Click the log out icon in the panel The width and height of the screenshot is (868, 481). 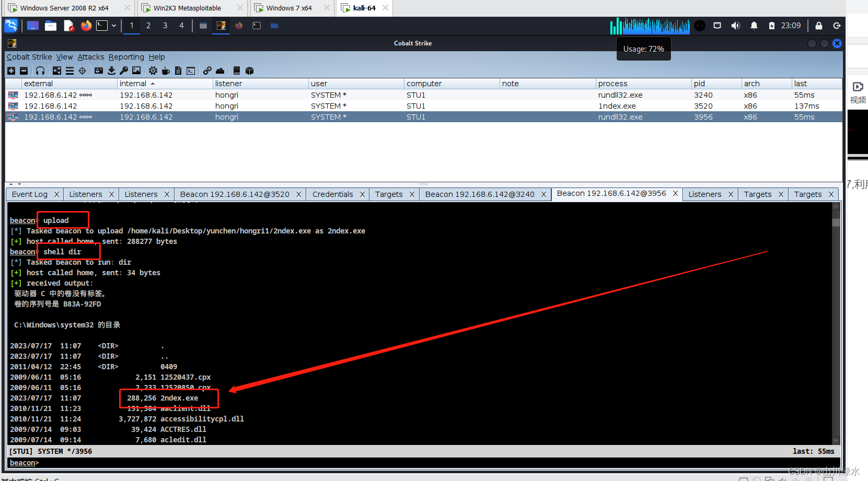tap(837, 26)
